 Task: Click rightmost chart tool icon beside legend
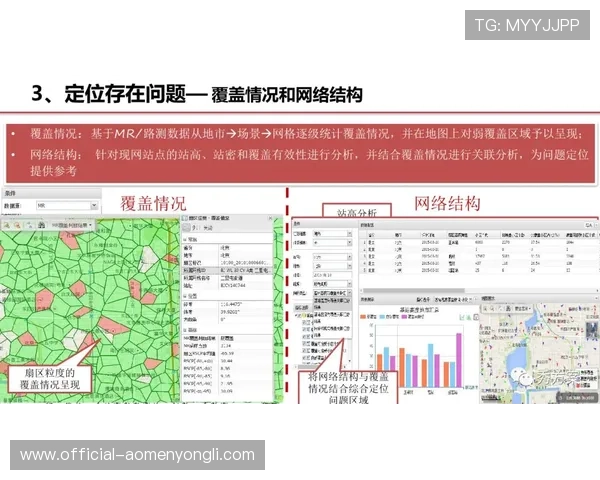coord(476,317)
